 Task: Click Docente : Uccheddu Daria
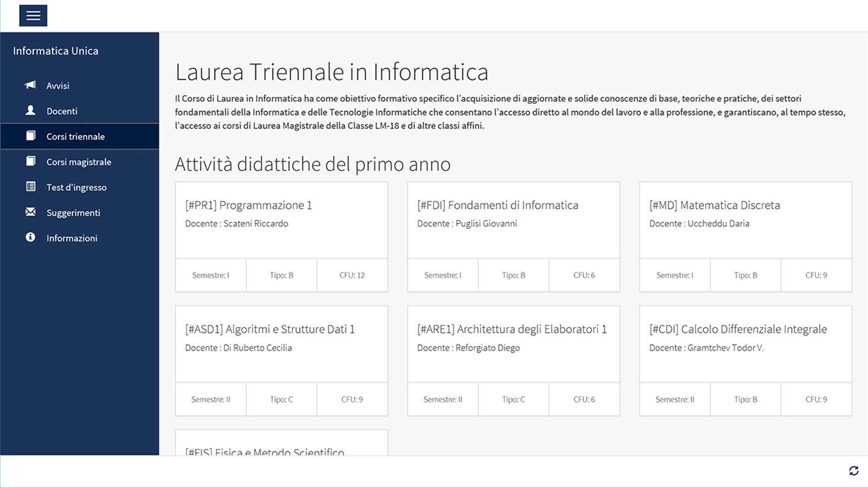pos(699,224)
